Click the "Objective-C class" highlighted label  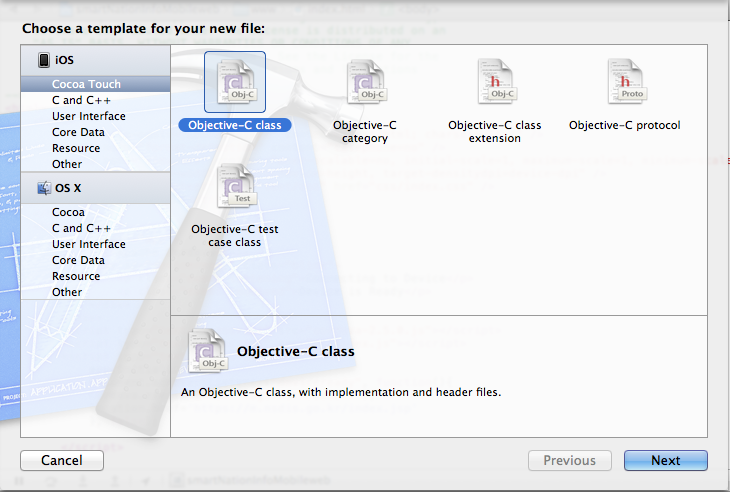pyautogui.click(x=235, y=125)
